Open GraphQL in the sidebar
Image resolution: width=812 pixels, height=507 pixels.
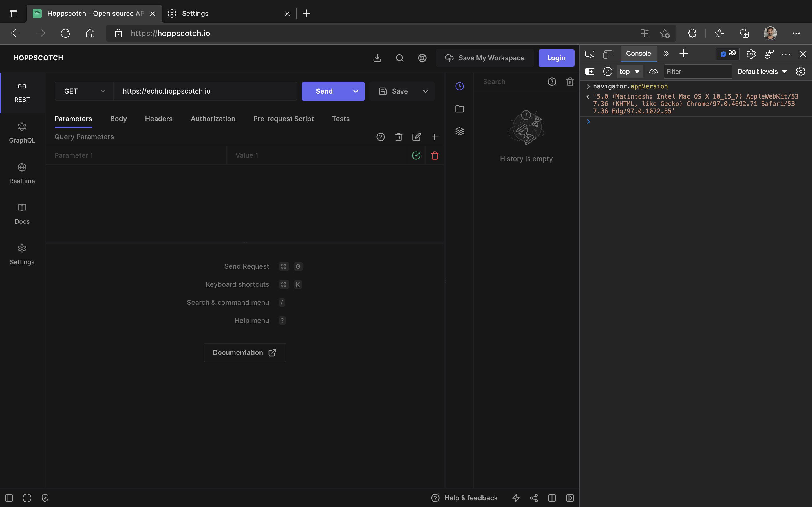coord(22,133)
